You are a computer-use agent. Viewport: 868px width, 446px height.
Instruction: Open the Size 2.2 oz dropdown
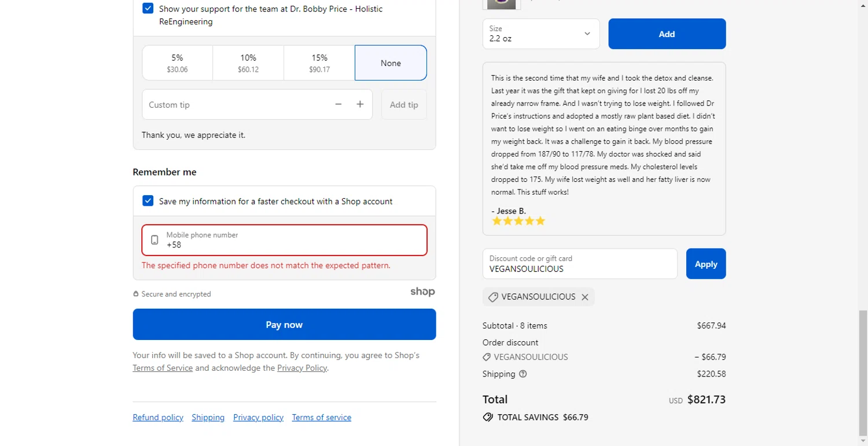click(x=541, y=34)
